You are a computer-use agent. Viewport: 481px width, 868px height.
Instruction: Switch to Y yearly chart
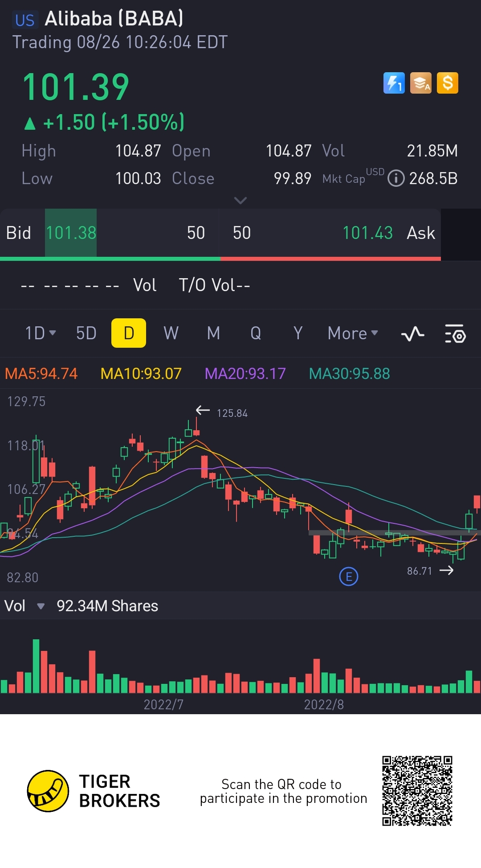(x=298, y=333)
